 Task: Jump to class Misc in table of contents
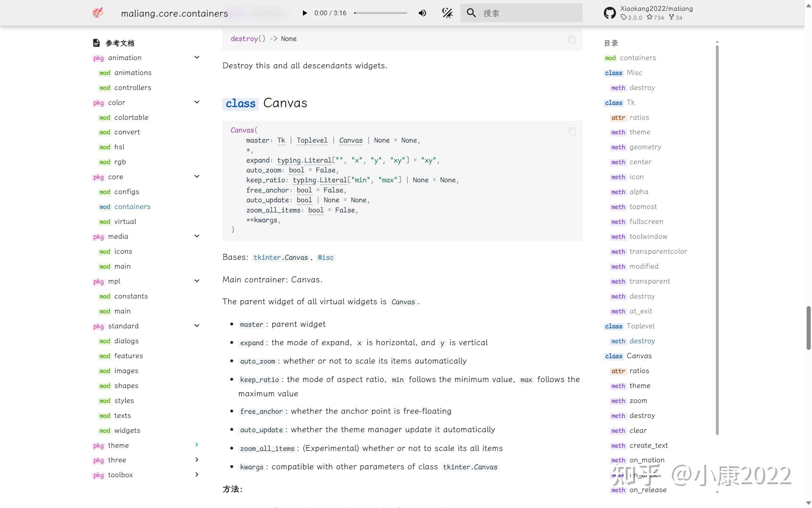623,73
